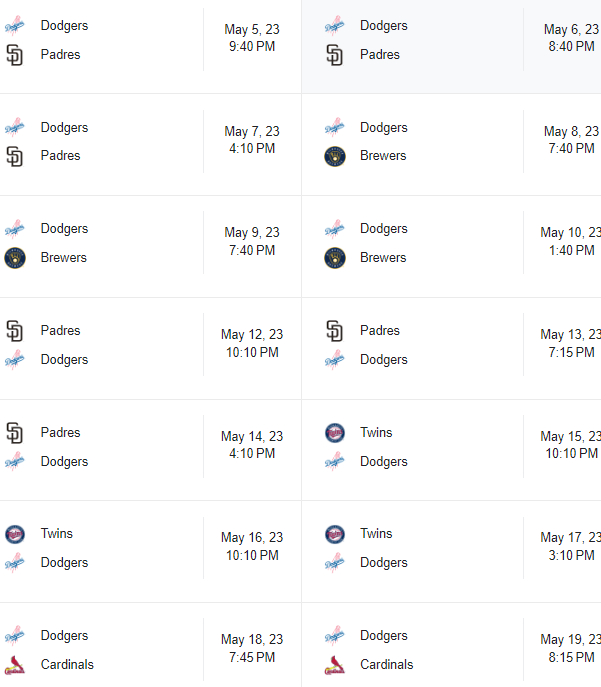Click Brewers logo in May 9 game
Viewport: 601px width, 687px height.
pos(14,258)
